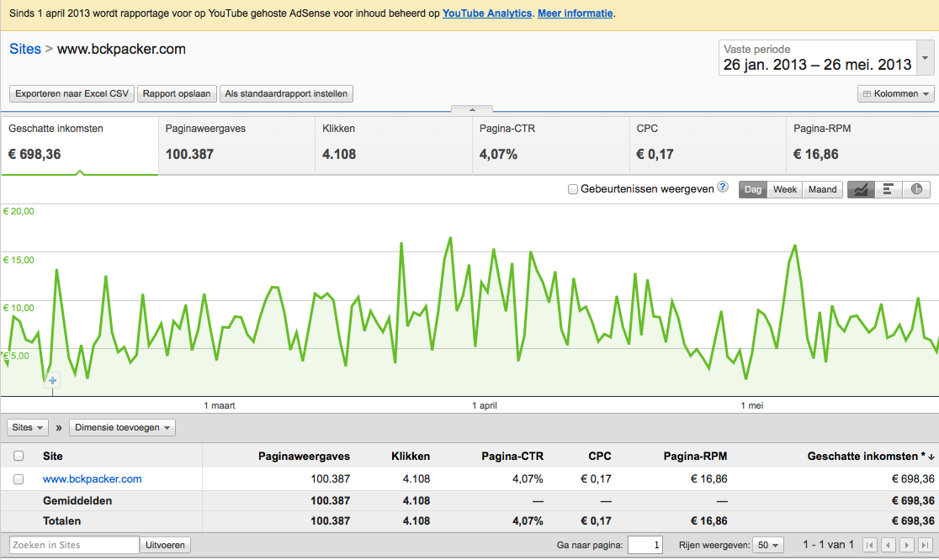Sort by Geschatte inkomsten column header

point(870,457)
